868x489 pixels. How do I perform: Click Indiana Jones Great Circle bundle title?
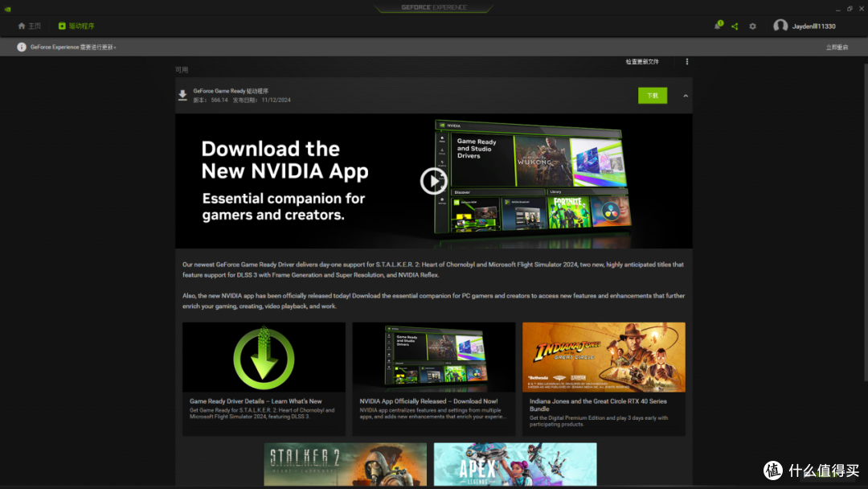click(598, 405)
